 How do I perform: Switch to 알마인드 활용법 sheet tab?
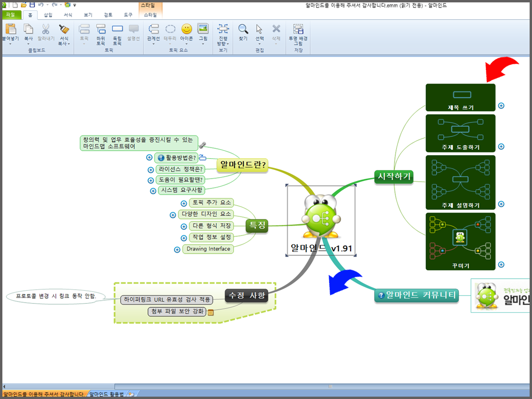pyautogui.click(x=106, y=394)
